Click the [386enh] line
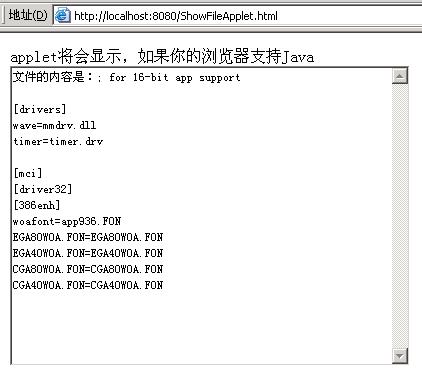Image resolution: width=422 pixels, height=382 pixels. coord(37,205)
